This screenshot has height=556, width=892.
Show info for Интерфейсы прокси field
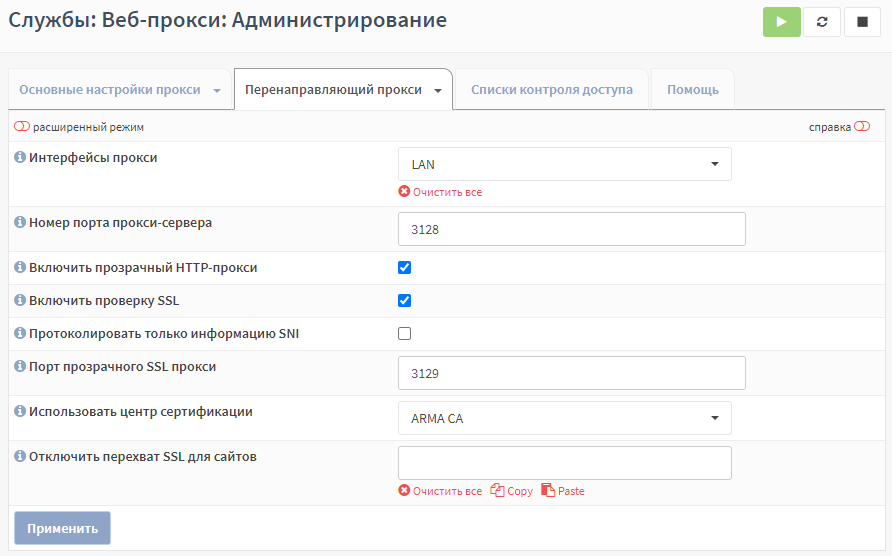pyautogui.click(x=20, y=157)
